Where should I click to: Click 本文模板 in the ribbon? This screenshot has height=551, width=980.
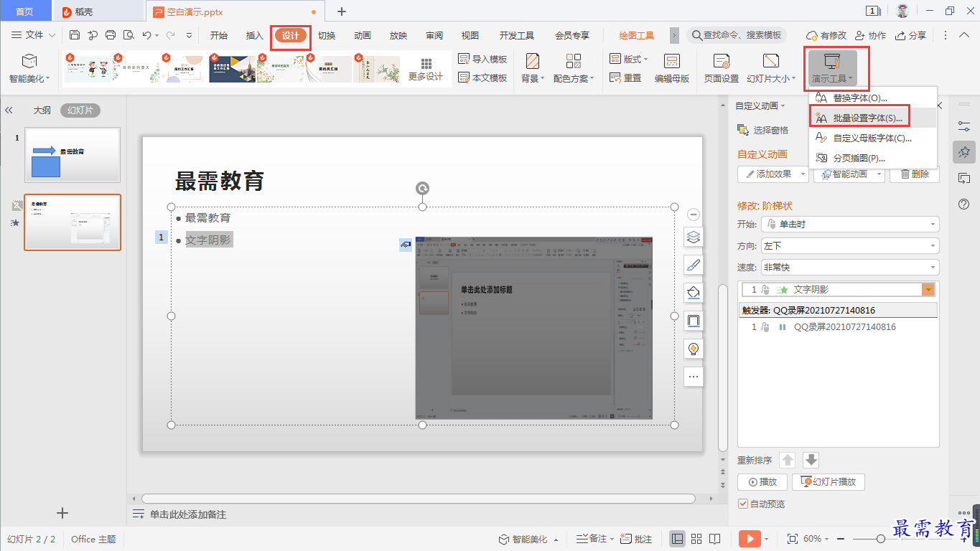coord(482,78)
